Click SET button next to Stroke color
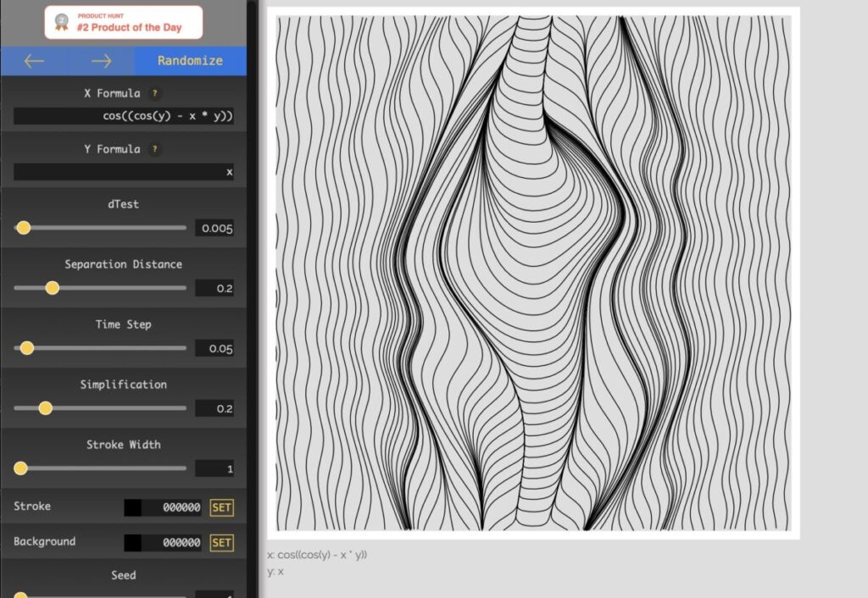Image resolution: width=868 pixels, height=598 pixels. pos(221,508)
